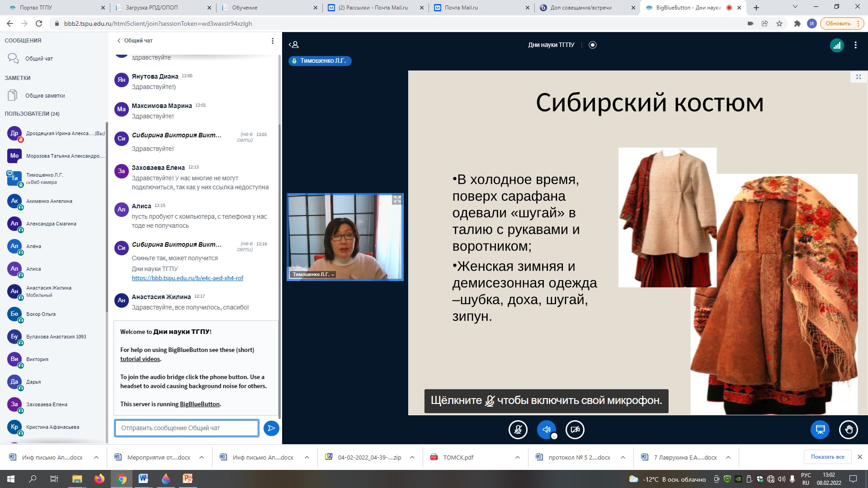Send the chat message with arrow button

click(x=271, y=428)
